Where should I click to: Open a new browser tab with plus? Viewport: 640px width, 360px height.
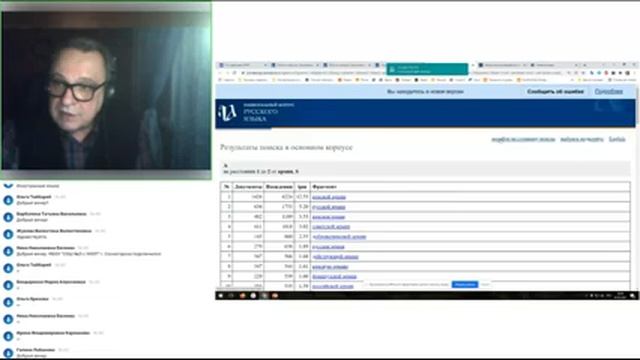point(584,65)
